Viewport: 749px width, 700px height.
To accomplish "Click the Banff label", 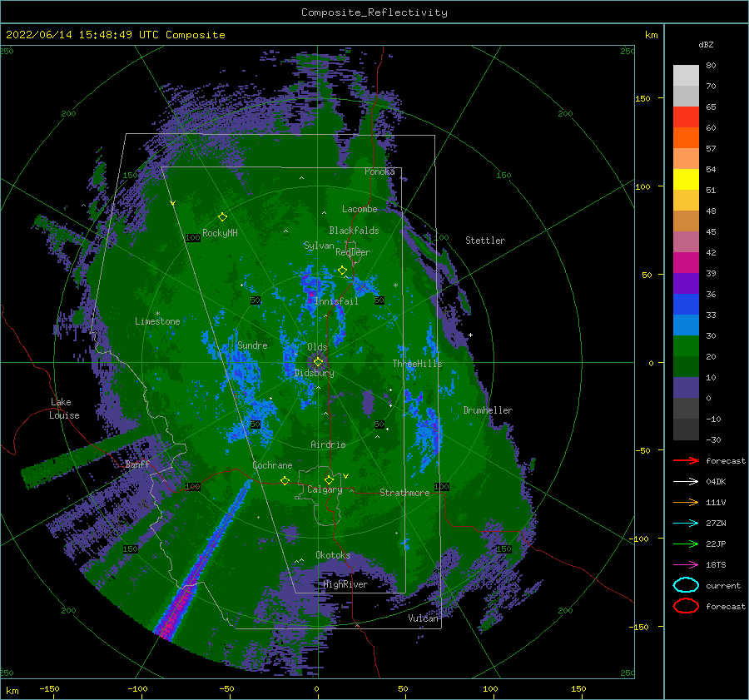I will click(137, 464).
